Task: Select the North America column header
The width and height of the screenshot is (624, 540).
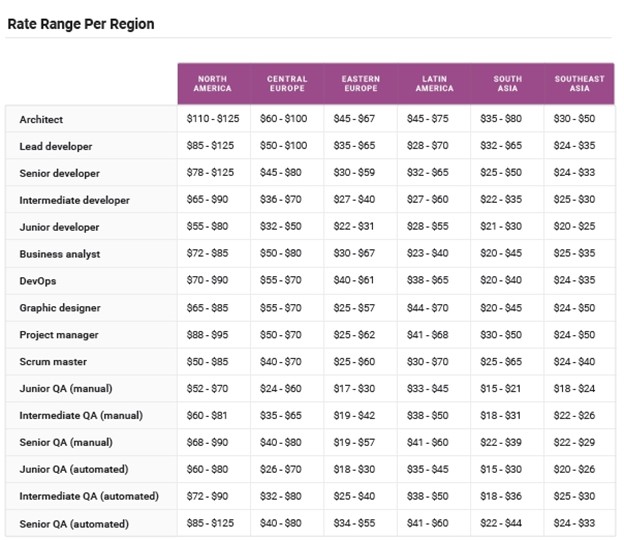Action: point(212,84)
